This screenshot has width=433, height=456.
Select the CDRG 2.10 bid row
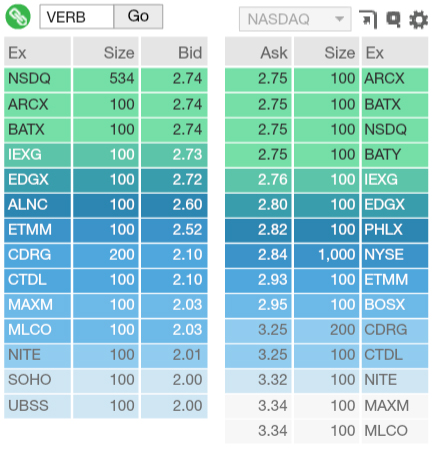tap(106, 255)
